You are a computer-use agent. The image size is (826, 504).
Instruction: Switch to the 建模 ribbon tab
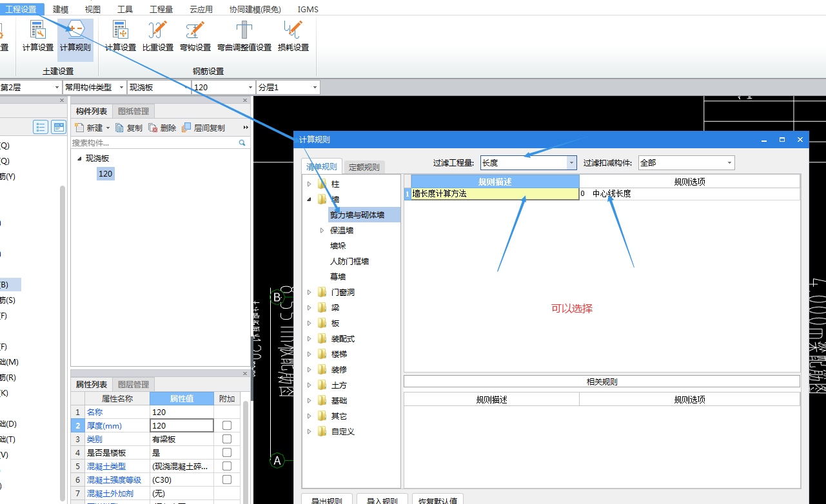point(61,9)
